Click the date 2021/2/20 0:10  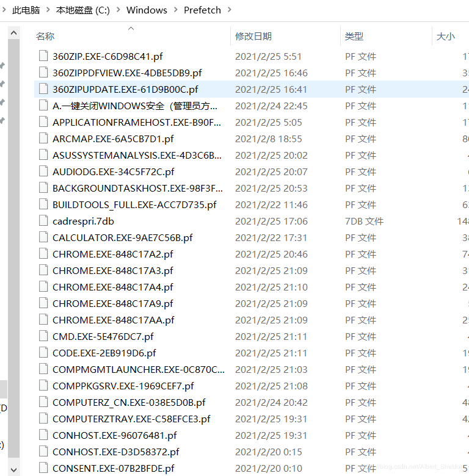pyautogui.click(x=269, y=469)
